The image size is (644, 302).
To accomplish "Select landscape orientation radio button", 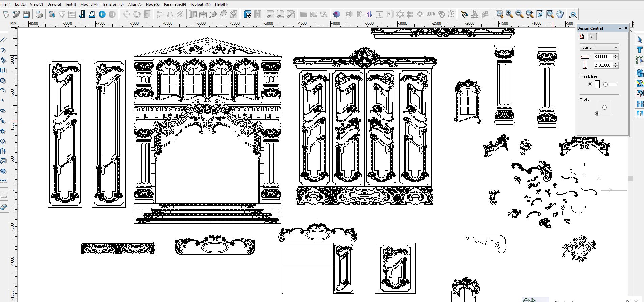I will [x=605, y=84].
